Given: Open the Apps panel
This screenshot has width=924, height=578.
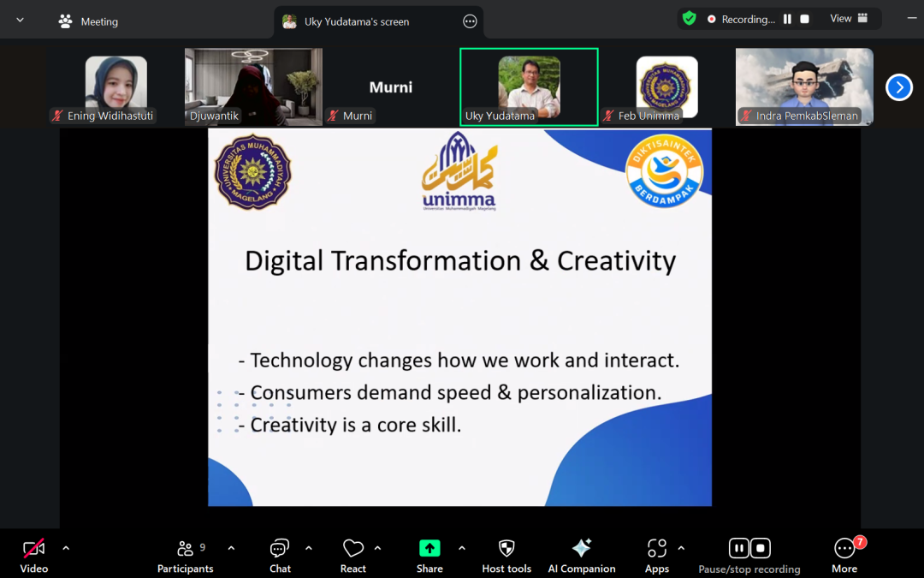Looking at the screenshot, I should 656,556.
